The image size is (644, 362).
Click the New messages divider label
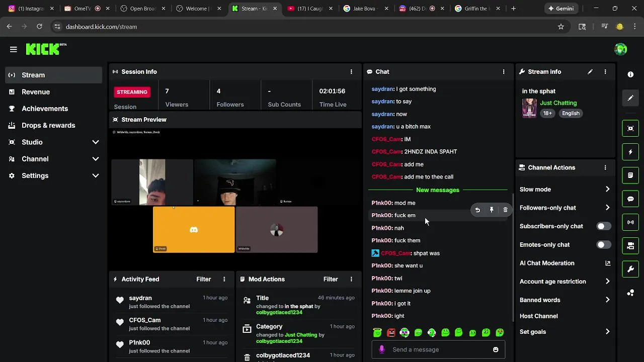tap(438, 190)
